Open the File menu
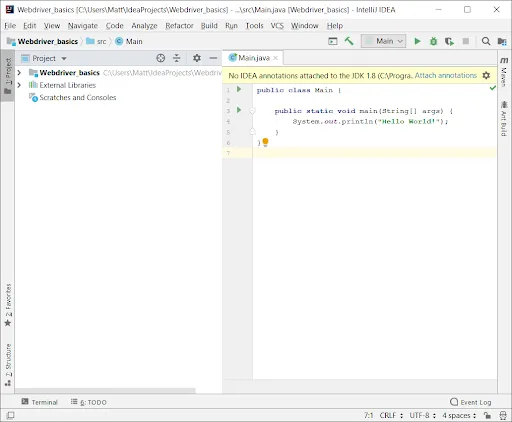Screen dimensions: 512x422 click(x=10, y=26)
